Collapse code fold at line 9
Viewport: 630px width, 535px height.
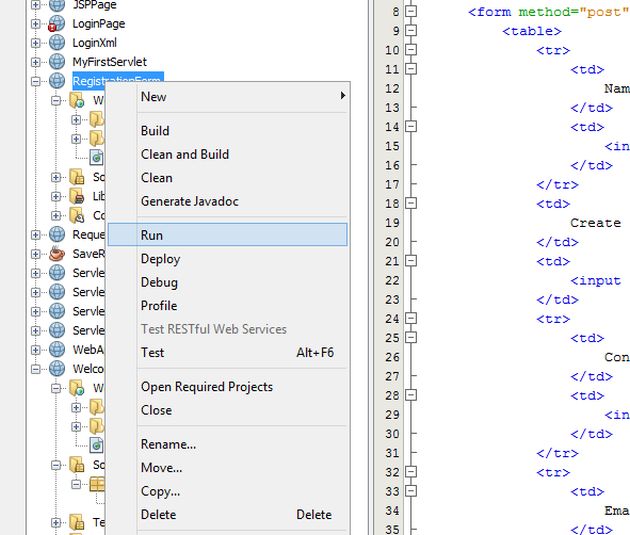411,31
